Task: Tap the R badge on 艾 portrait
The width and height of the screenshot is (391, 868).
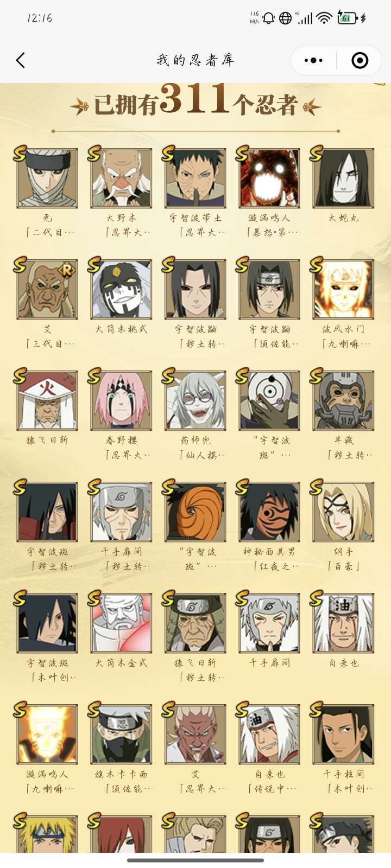Action: [x=67, y=270]
